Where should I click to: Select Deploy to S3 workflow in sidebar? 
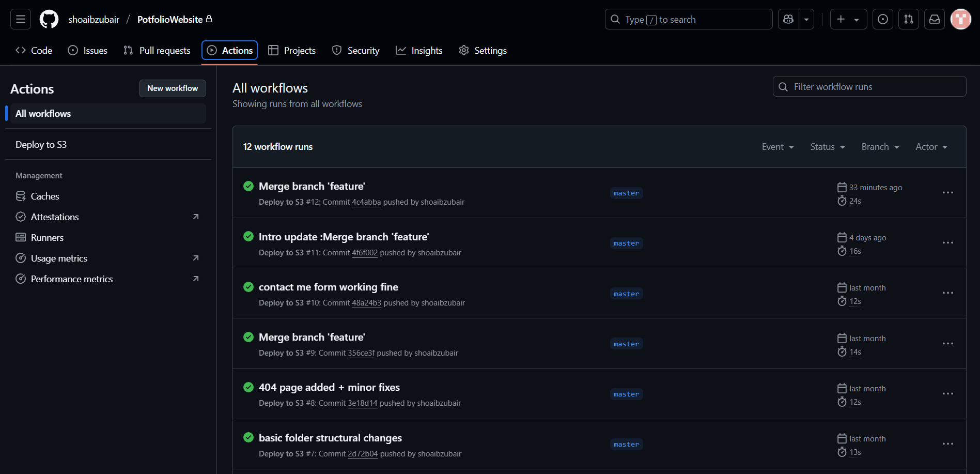[108, 145]
